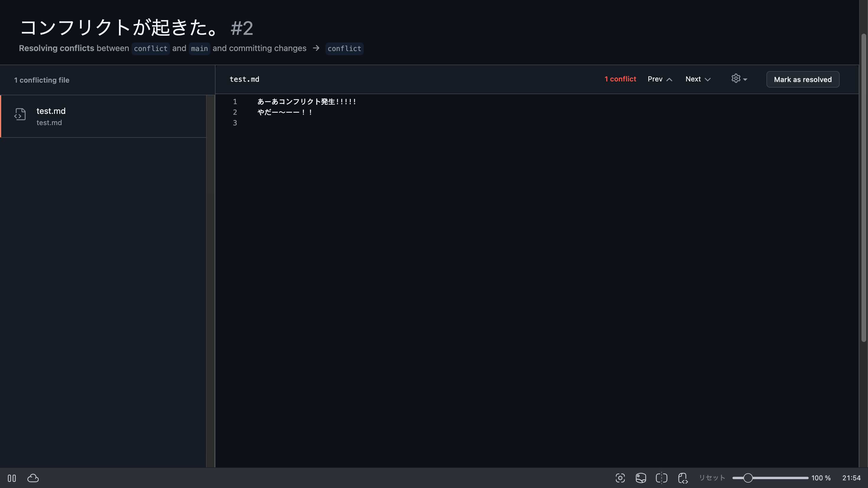This screenshot has width=868, height=488.
Task: Jump to next conflict with Next
Action: pyautogui.click(x=698, y=79)
